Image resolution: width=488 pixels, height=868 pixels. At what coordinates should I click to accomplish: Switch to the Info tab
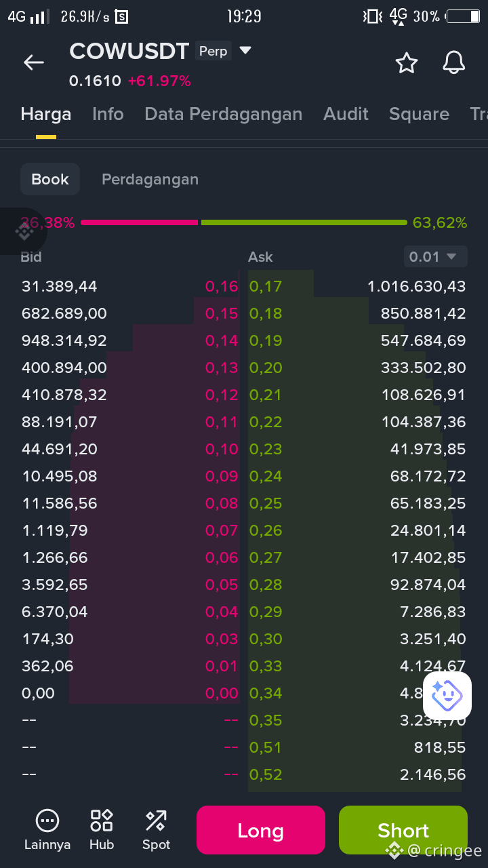pyautogui.click(x=108, y=114)
